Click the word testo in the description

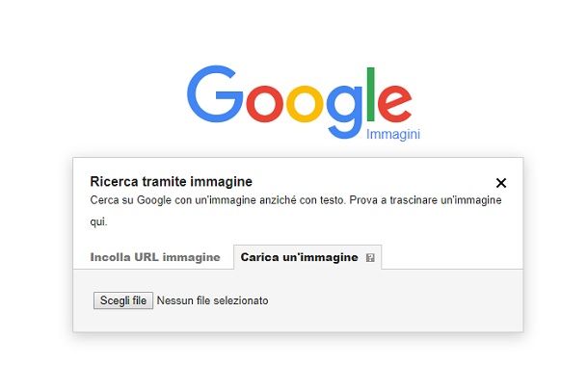point(332,200)
